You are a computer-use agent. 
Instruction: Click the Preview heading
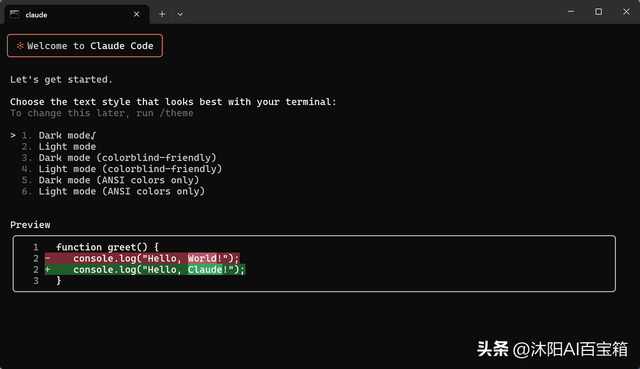coord(30,225)
